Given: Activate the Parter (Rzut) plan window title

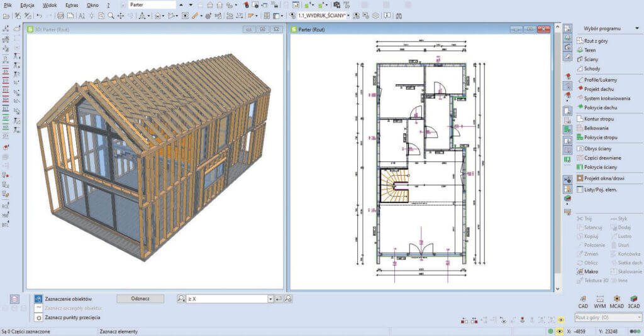Looking at the screenshot, I should click(x=311, y=30).
